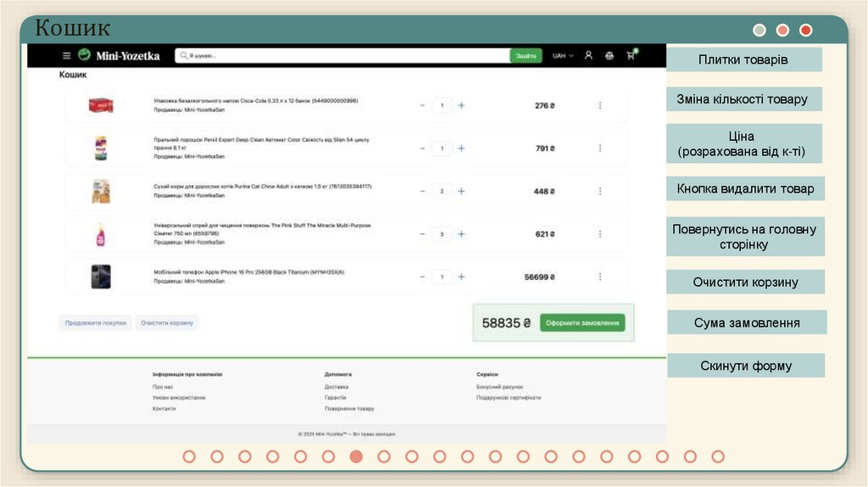Click the 'Кнопка видалити товар' label
The image size is (868, 487).
click(x=745, y=189)
